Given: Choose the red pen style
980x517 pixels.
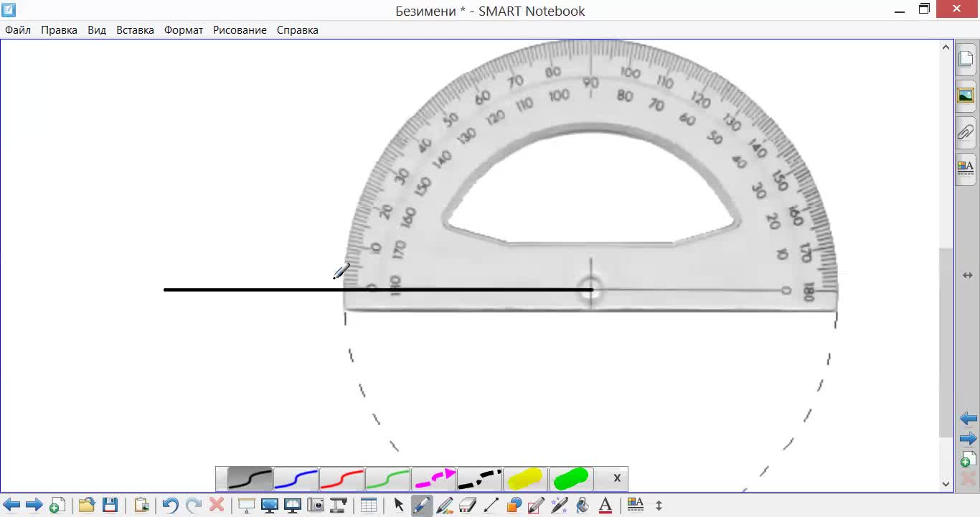Looking at the screenshot, I should 341,478.
